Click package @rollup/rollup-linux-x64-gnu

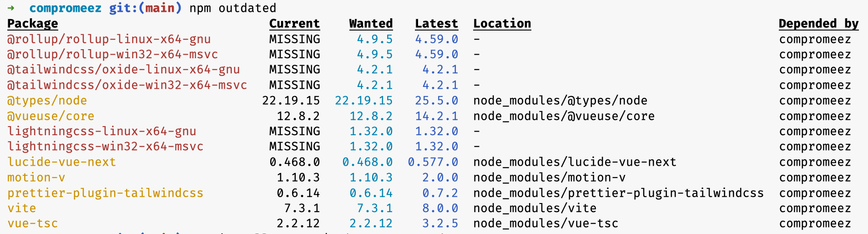(x=109, y=39)
